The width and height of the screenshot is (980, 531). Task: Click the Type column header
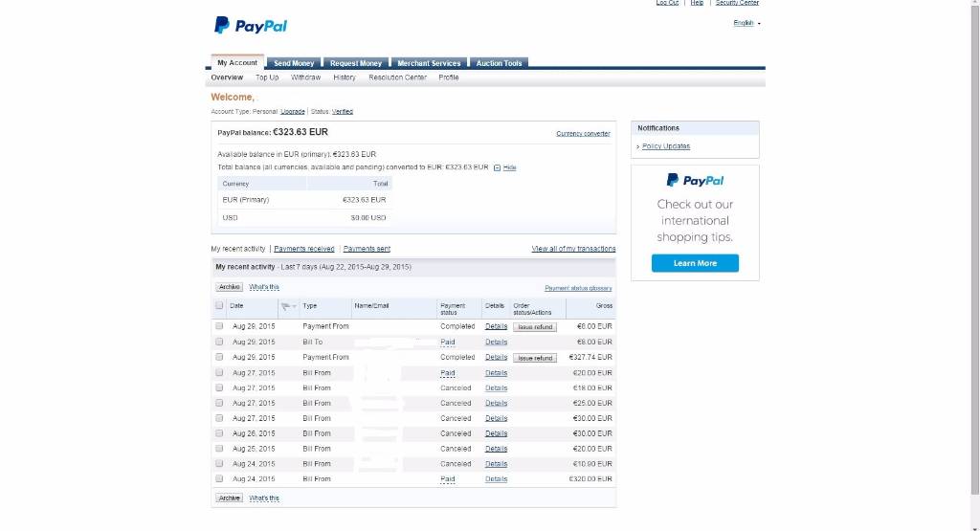click(x=309, y=306)
